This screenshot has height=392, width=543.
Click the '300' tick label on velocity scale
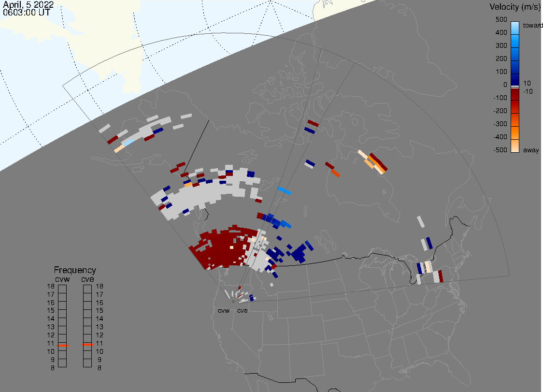click(501, 46)
